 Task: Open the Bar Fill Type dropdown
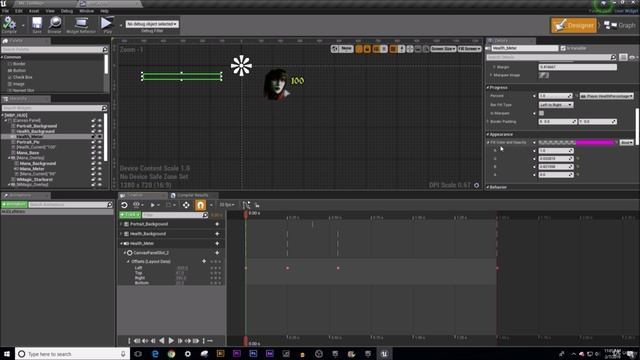point(556,105)
